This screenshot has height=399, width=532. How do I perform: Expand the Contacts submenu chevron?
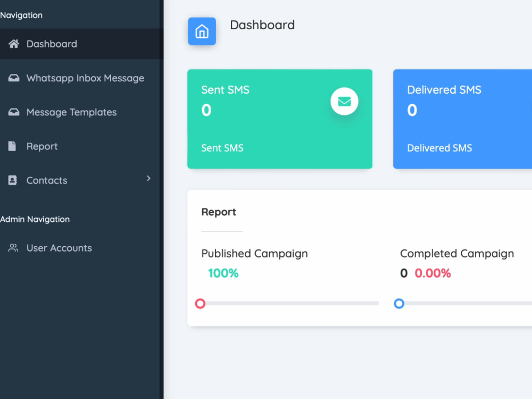[x=148, y=178]
